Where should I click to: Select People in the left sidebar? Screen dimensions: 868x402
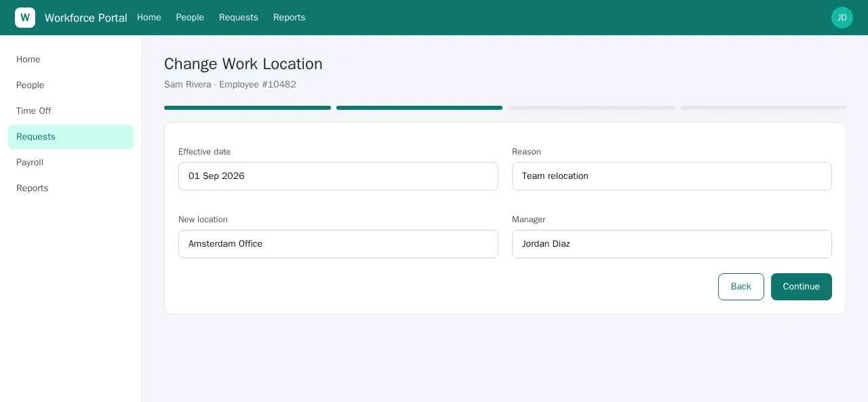[x=71, y=85]
